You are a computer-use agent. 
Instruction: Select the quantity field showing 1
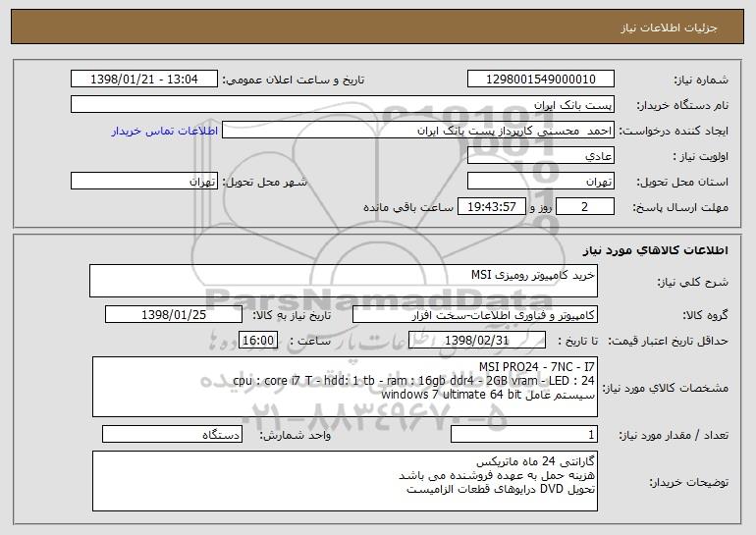tap(524, 434)
